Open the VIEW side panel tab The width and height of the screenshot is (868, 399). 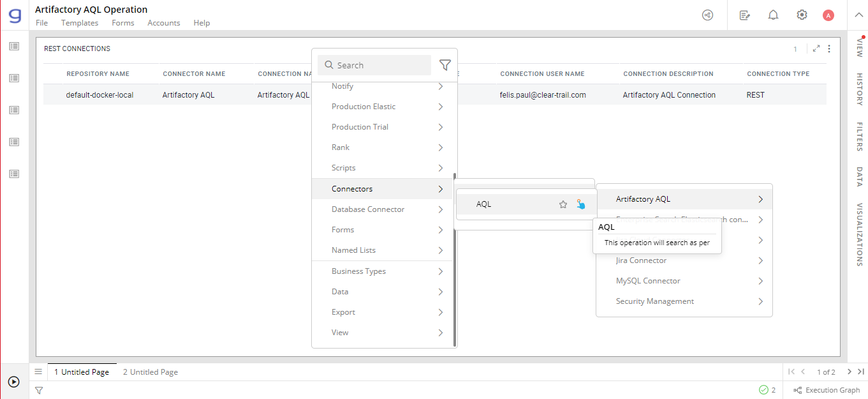pos(859,48)
